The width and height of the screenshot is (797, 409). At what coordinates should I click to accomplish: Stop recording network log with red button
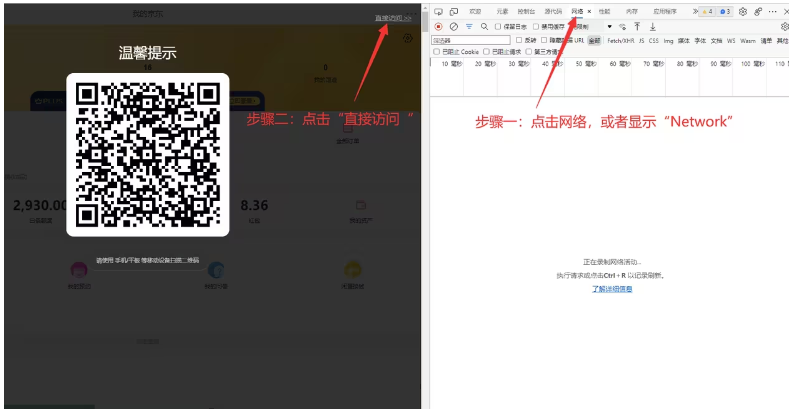pos(439,26)
